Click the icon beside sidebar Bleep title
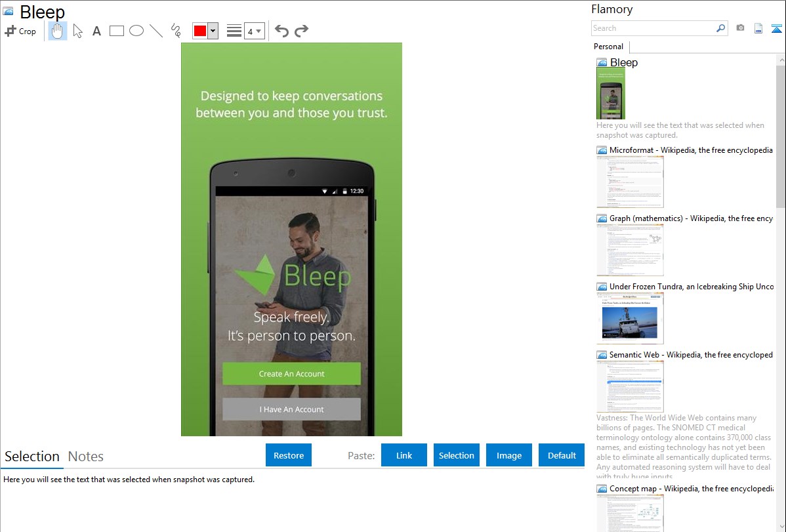786x532 pixels. click(602, 63)
